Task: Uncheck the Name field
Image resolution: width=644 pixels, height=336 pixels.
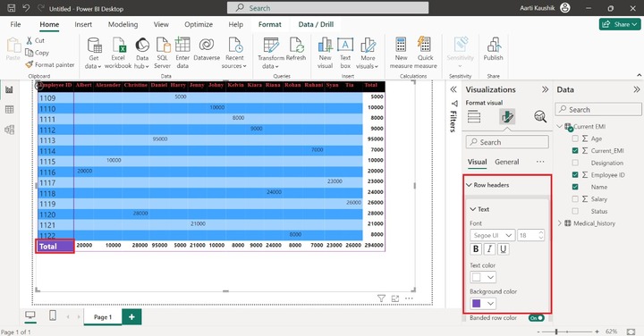Action: [x=575, y=187]
